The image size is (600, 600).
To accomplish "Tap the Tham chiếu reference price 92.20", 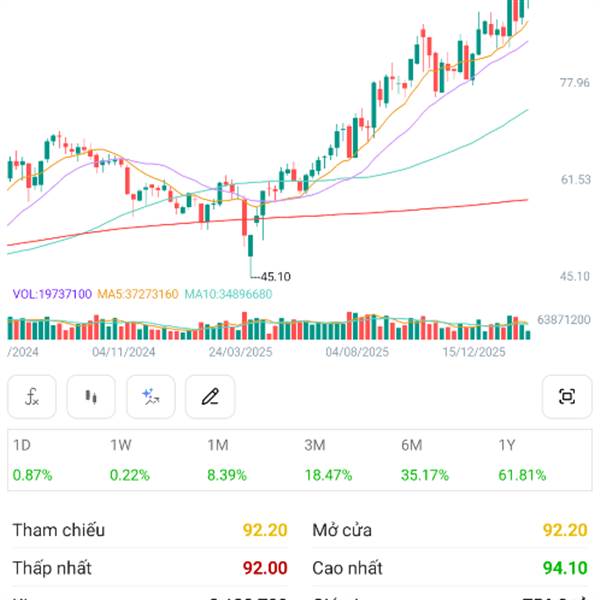I will [x=265, y=530].
